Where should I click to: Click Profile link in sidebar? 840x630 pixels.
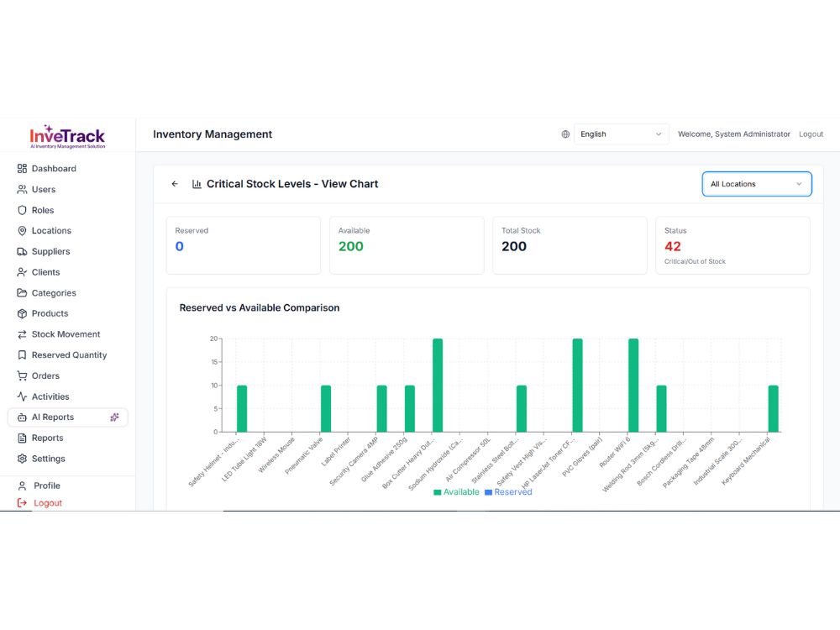coord(46,486)
